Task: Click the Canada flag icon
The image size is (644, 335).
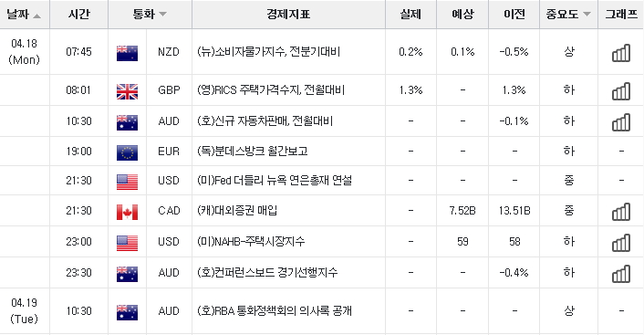Action: 128,212
